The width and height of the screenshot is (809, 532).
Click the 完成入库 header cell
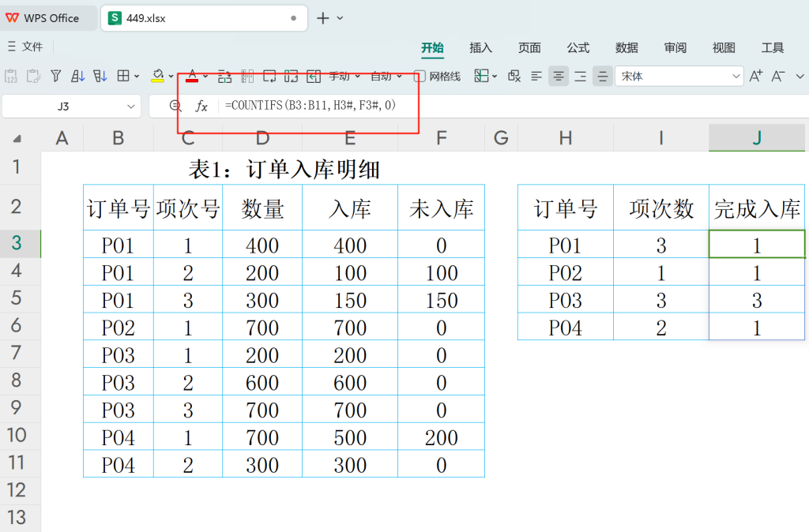(757, 209)
